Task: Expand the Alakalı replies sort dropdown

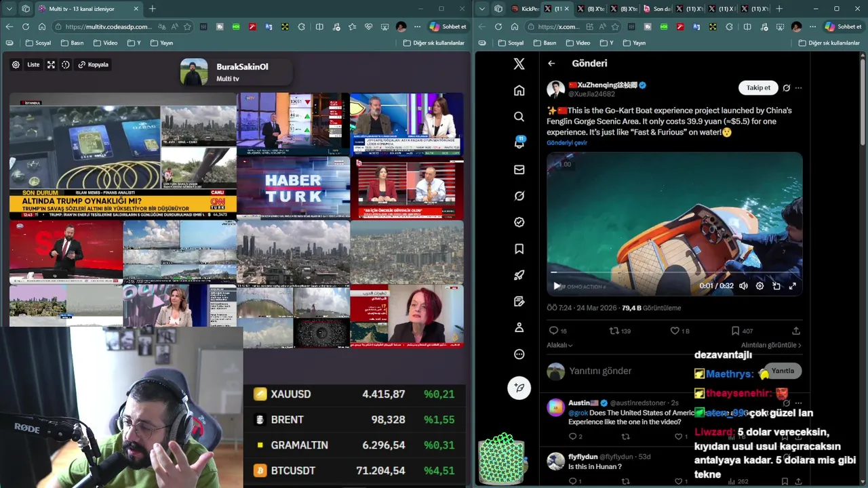Action: (x=559, y=345)
